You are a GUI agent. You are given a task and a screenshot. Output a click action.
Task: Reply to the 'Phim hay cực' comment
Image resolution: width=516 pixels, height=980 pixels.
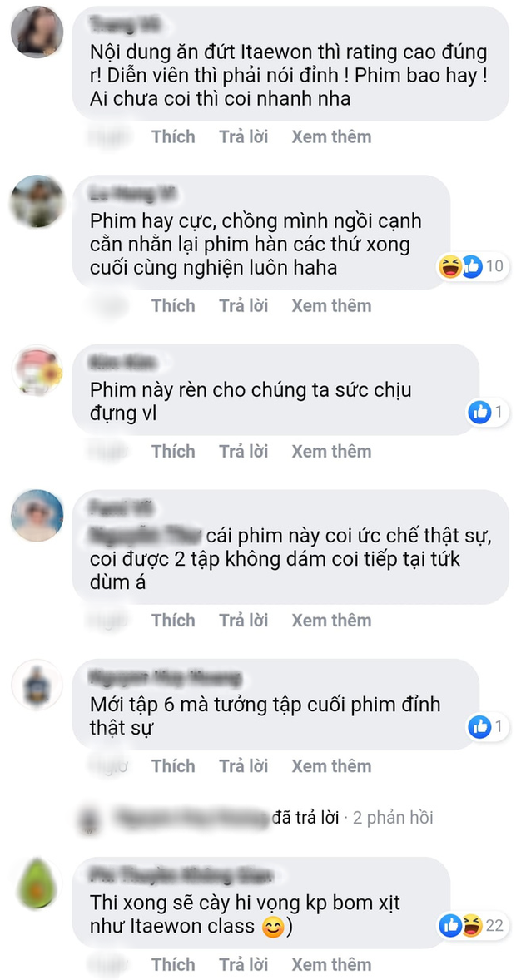243,305
